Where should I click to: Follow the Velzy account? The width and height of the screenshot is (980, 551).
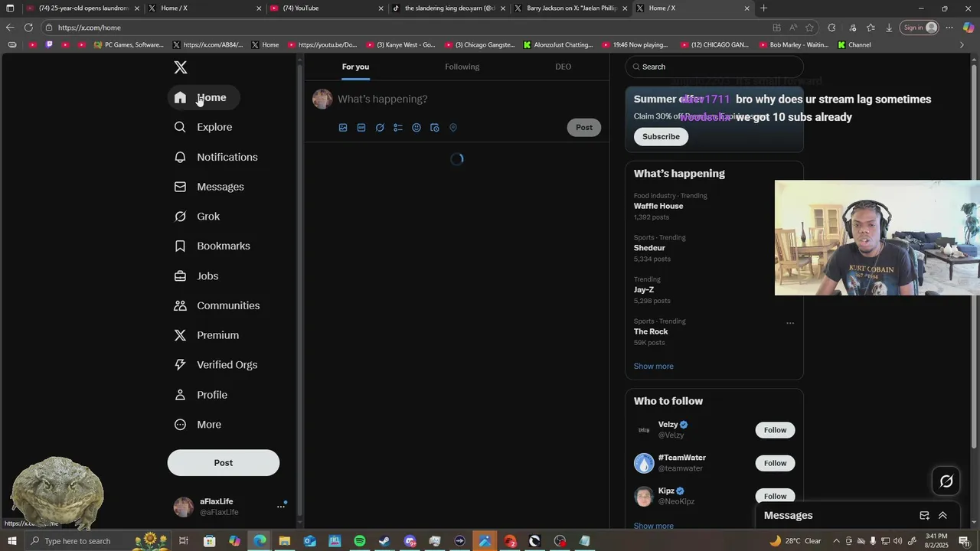click(x=775, y=430)
